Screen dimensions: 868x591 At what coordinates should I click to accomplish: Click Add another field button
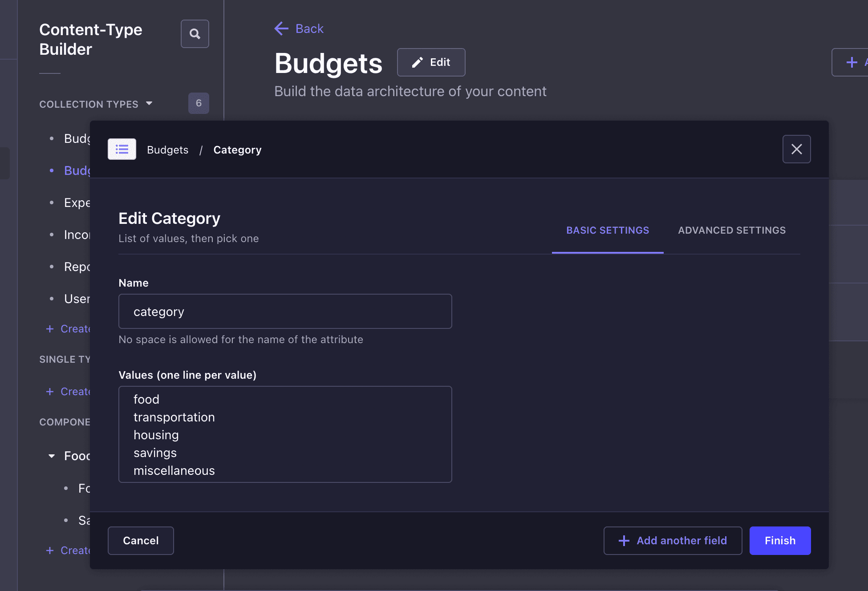point(673,541)
